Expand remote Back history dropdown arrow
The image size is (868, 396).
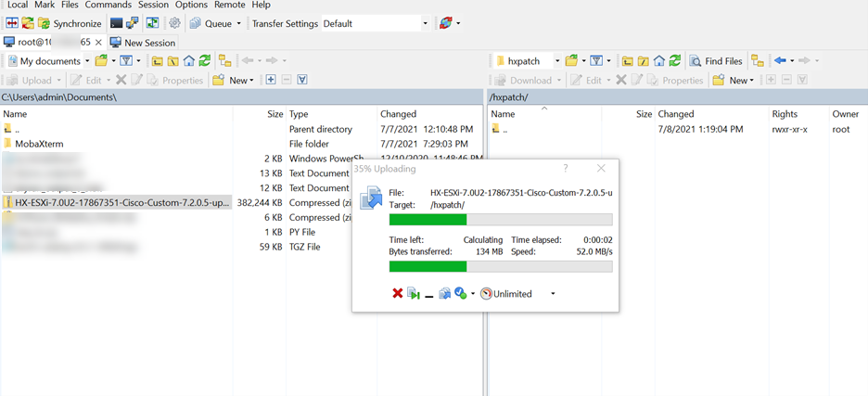(x=792, y=61)
